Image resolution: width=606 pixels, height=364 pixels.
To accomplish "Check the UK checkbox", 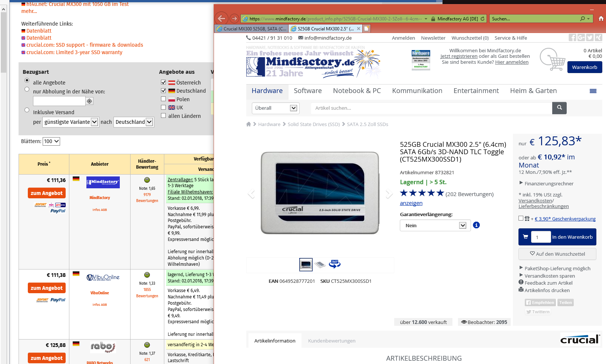I will pyautogui.click(x=163, y=107).
